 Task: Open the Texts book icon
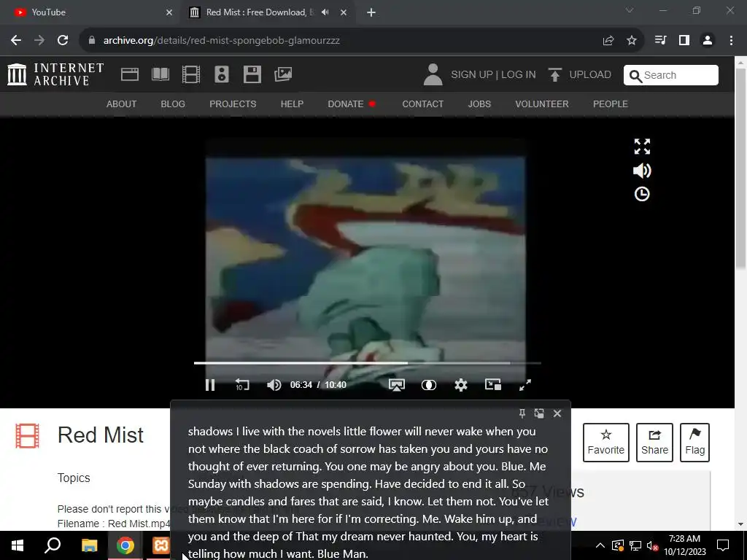pyautogui.click(x=160, y=74)
